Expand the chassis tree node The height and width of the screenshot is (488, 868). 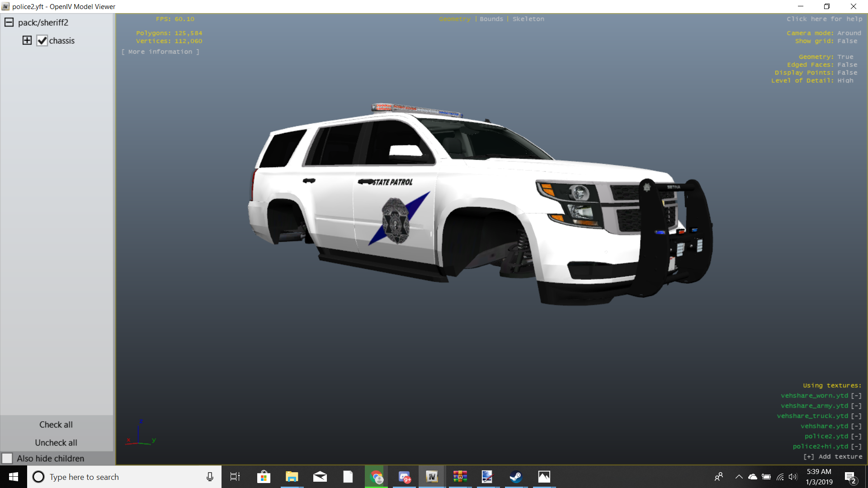(27, 41)
